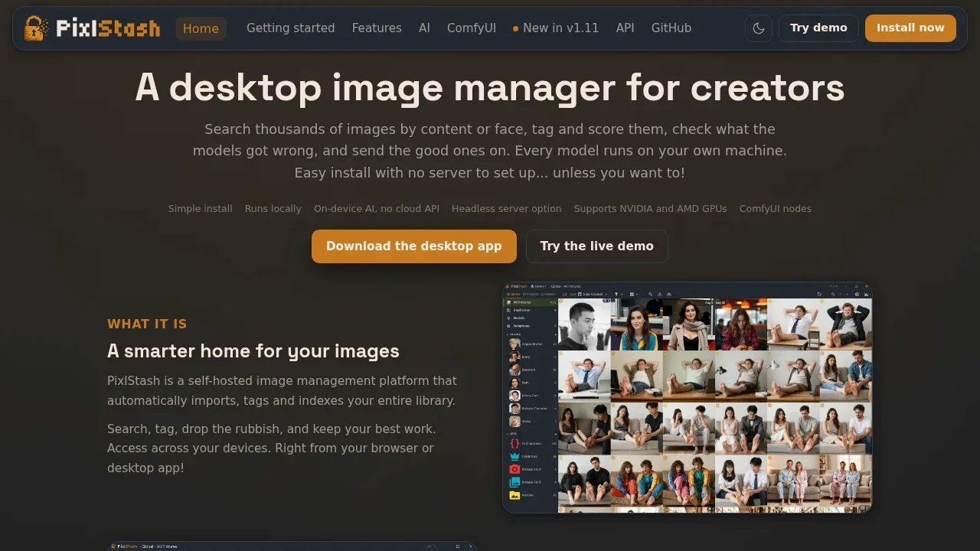980x551 pixels.
Task: Toggle dark mode with the moon icon
Action: point(759,28)
